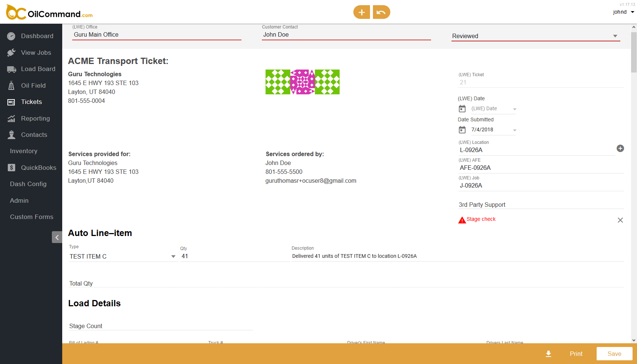Click the vertical scrollbar thumb
Image resolution: width=637 pixels, height=364 pixels.
(634, 52)
